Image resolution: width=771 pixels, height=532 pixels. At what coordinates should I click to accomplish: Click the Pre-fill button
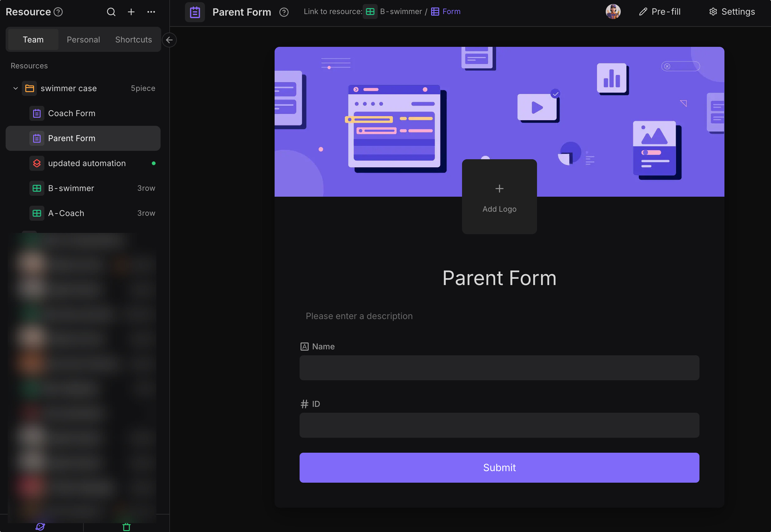coord(659,12)
